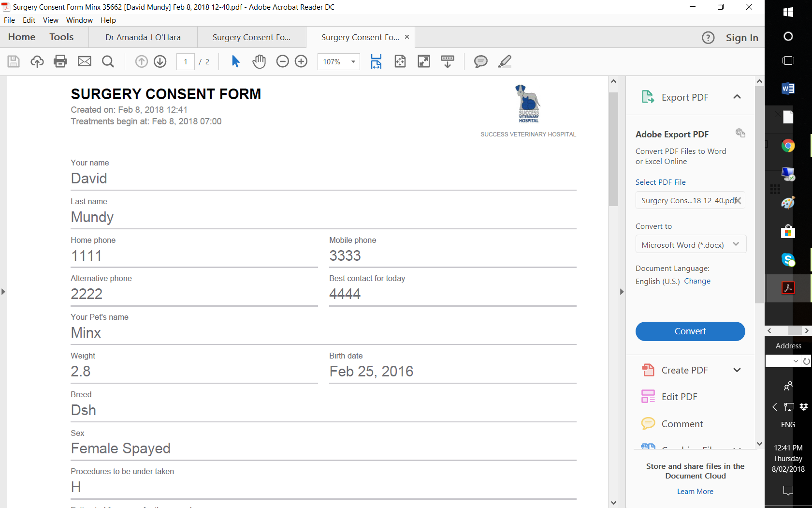
Task: Open the 107% zoom level dropdown
Action: click(353, 62)
